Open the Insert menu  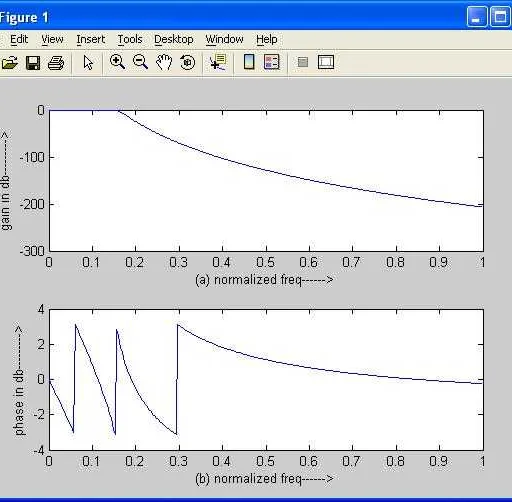pyautogui.click(x=91, y=39)
